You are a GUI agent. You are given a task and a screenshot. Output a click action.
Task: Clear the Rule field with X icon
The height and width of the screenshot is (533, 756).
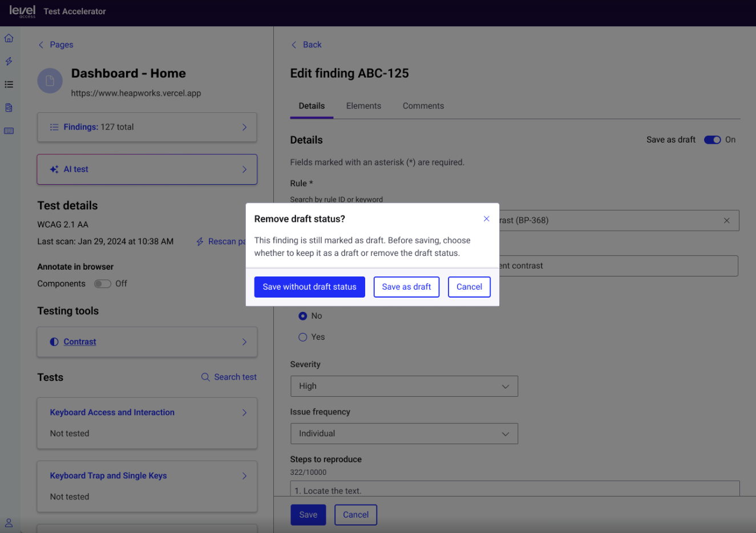[726, 221]
